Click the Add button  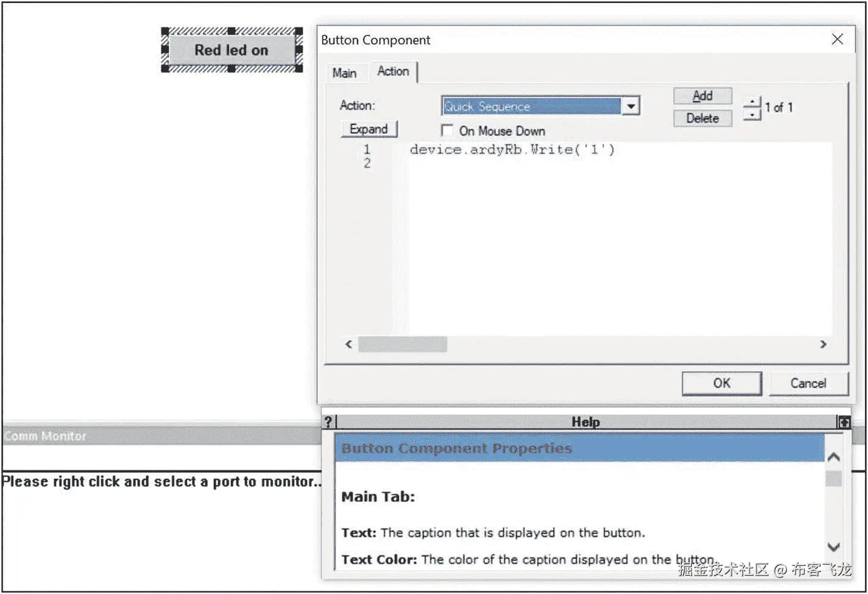702,96
